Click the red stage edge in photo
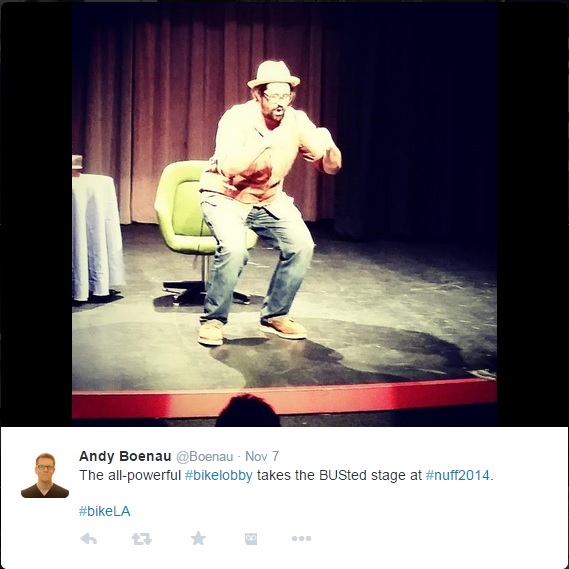Viewport: 569px width, 569px height. click(x=284, y=399)
